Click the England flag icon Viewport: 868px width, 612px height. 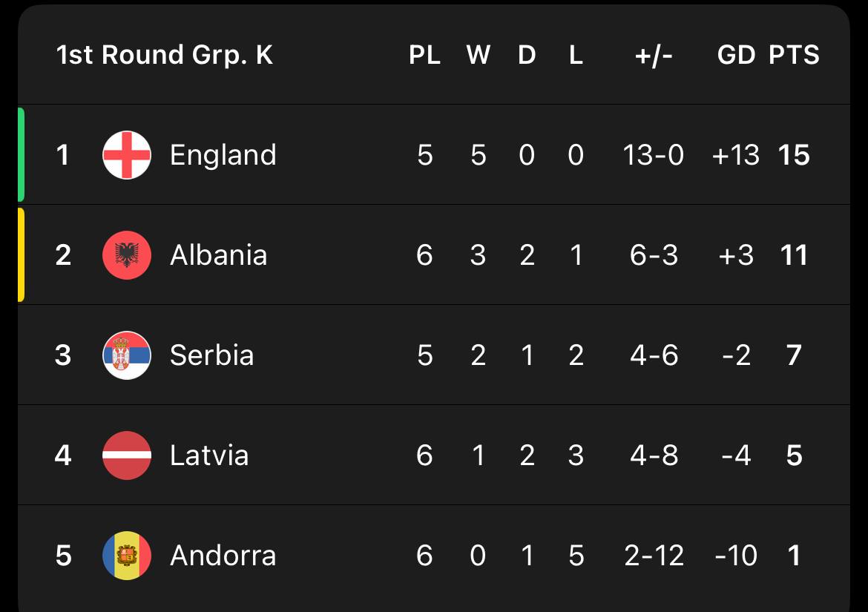pos(127,155)
